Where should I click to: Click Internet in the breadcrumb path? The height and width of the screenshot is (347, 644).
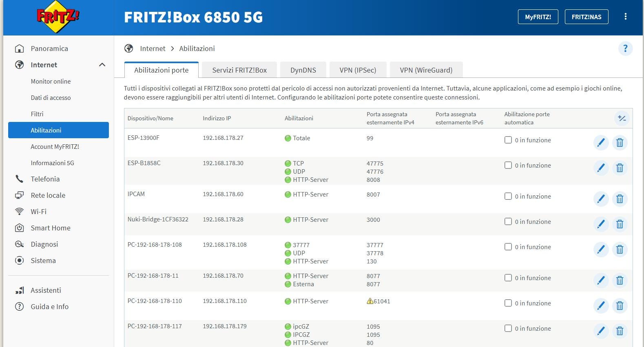[x=153, y=49]
